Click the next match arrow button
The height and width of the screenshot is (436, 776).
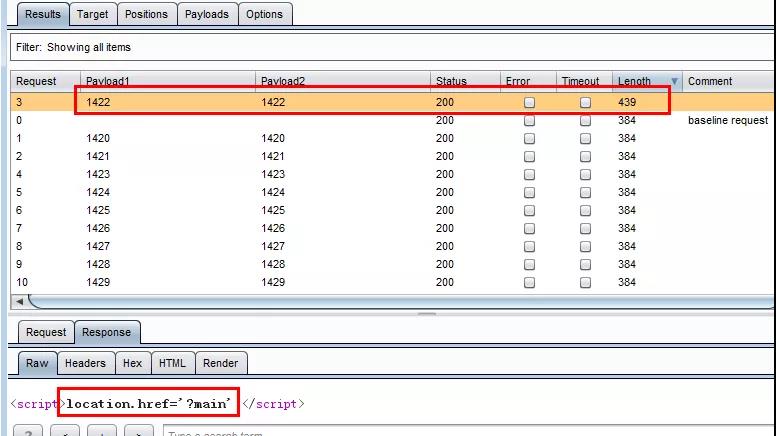pyautogui.click(x=139, y=431)
